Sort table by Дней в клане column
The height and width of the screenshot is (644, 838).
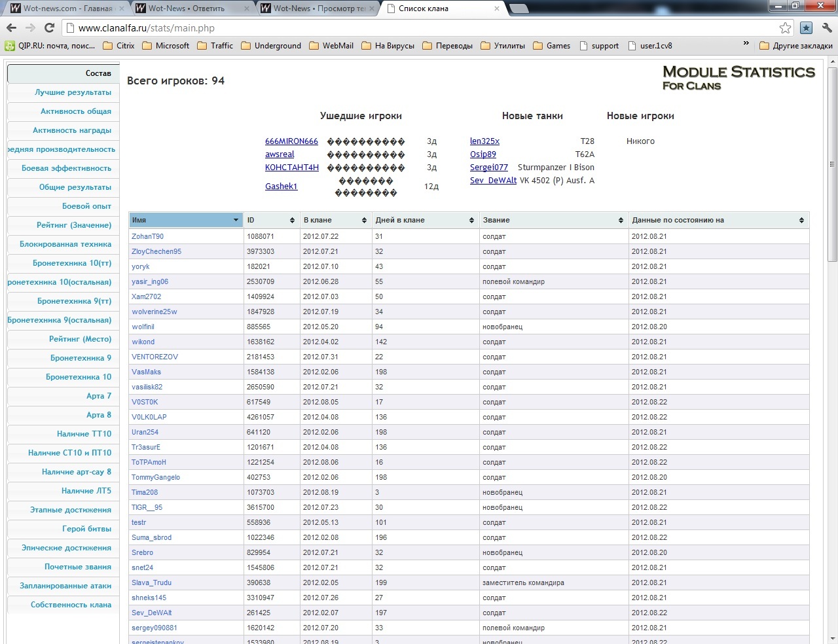tap(426, 220)
